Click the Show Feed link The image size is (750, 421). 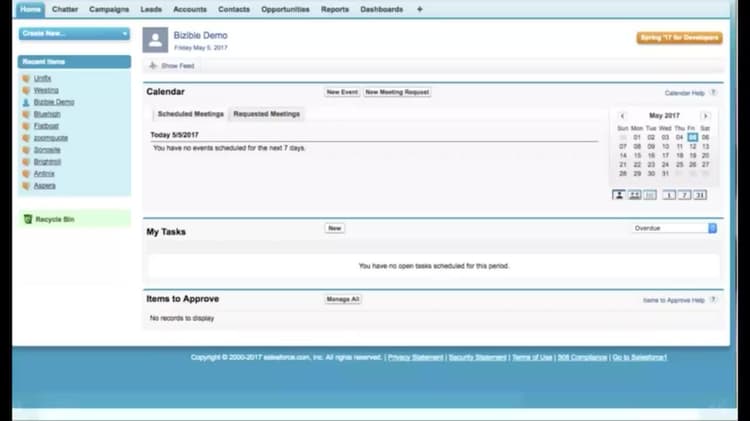click(178, 66)
